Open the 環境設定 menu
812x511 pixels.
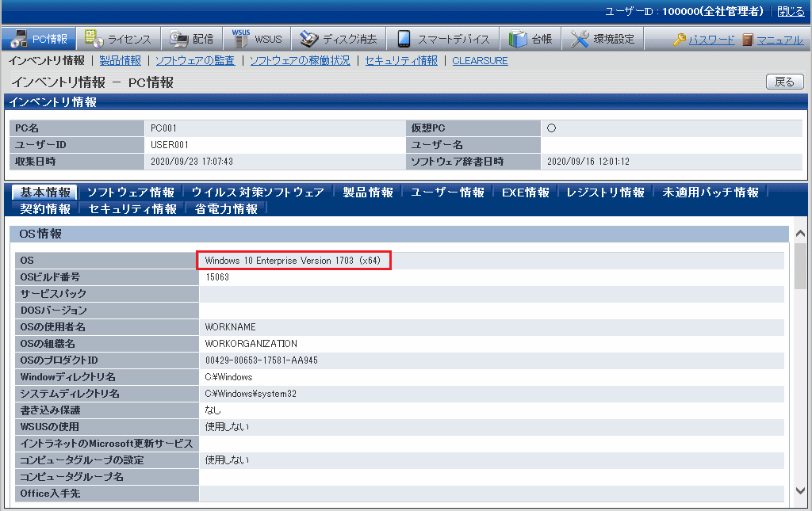pyautogui.click(x=603, y=38)
